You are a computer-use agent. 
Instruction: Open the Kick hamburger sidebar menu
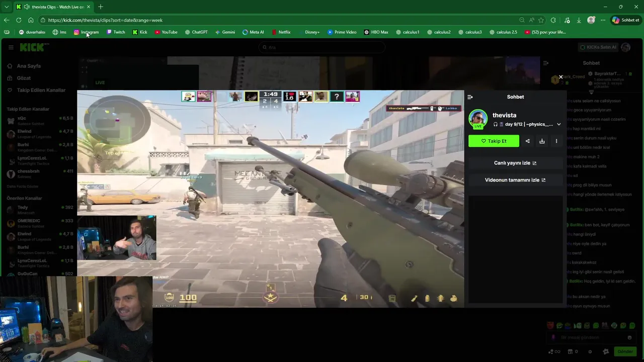11,47
